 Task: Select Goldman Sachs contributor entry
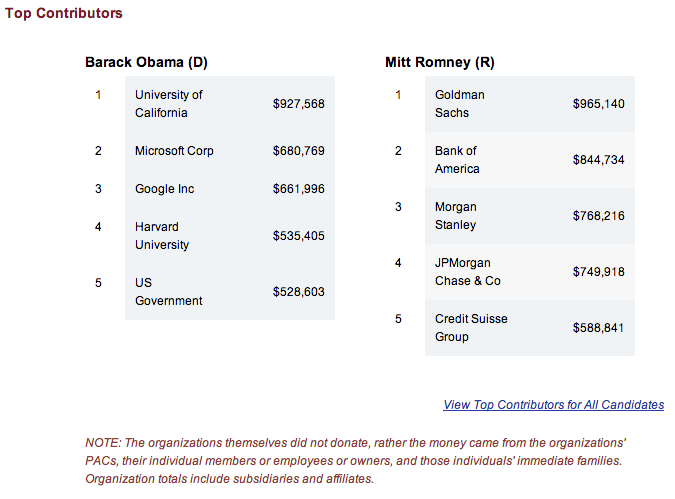[x=460, y=104]
